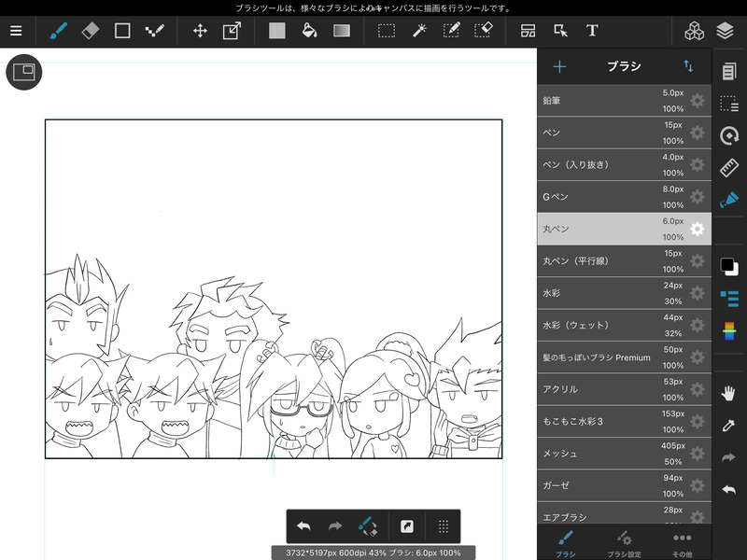Select the Transform tool
The width and height of the screenshot is (747, 560).
(x=232, y=31)
